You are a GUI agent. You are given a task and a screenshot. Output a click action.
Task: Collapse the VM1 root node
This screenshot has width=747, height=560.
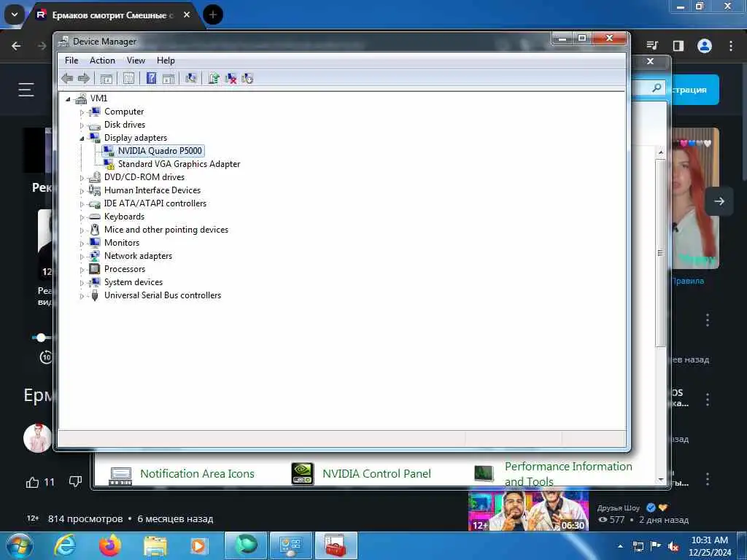(x=68, y=99)
